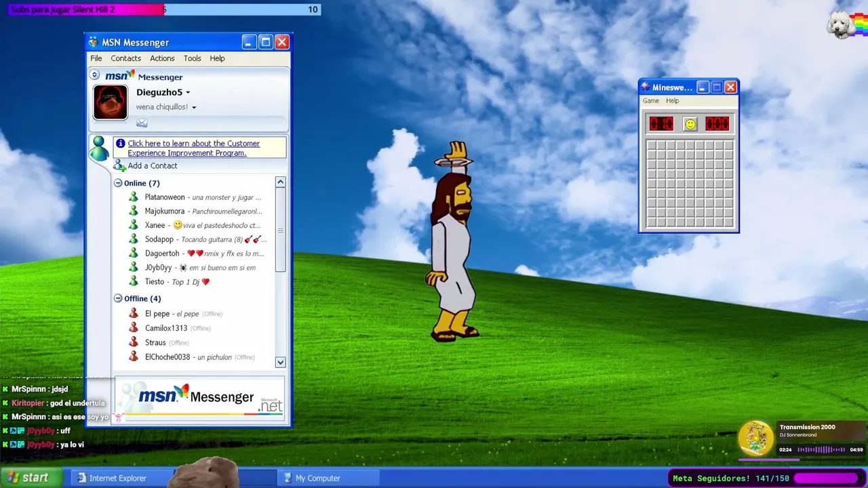Select the contact name J0yb0yy
The width and height of the screenshot is (868, 488).
click(x=159, y=268)
